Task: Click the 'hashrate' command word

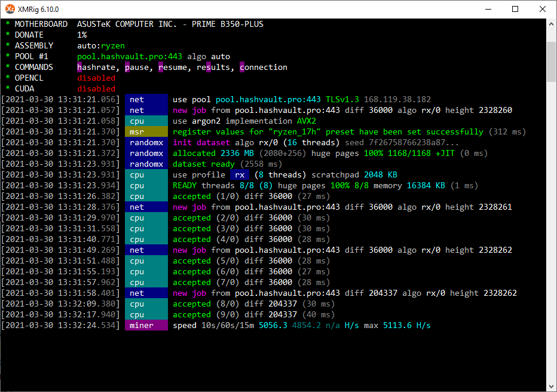Action: (x=96, y=67)
